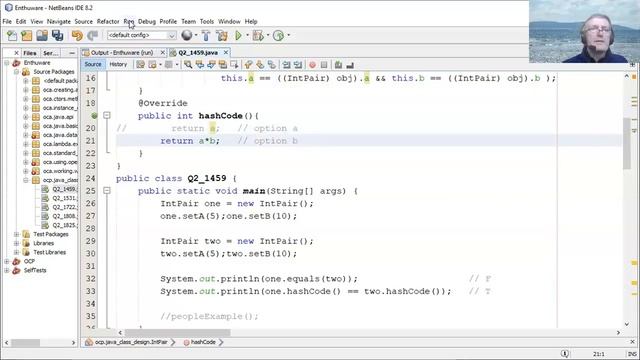The height and width of the screenshot is (360, 640).
Task: Collapse the Enthuware project node
Action: pos(7,63)
